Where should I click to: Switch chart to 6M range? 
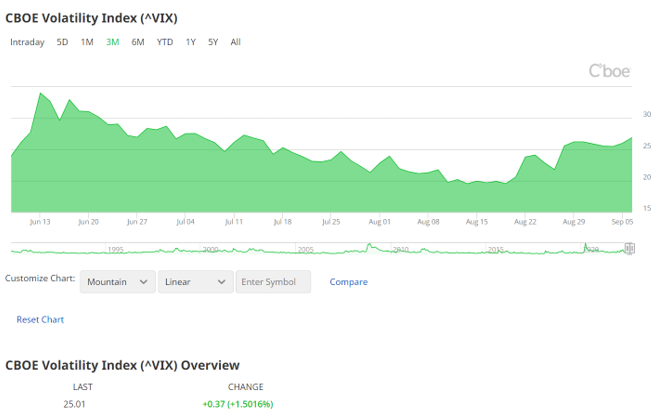(x=138, y=42)
